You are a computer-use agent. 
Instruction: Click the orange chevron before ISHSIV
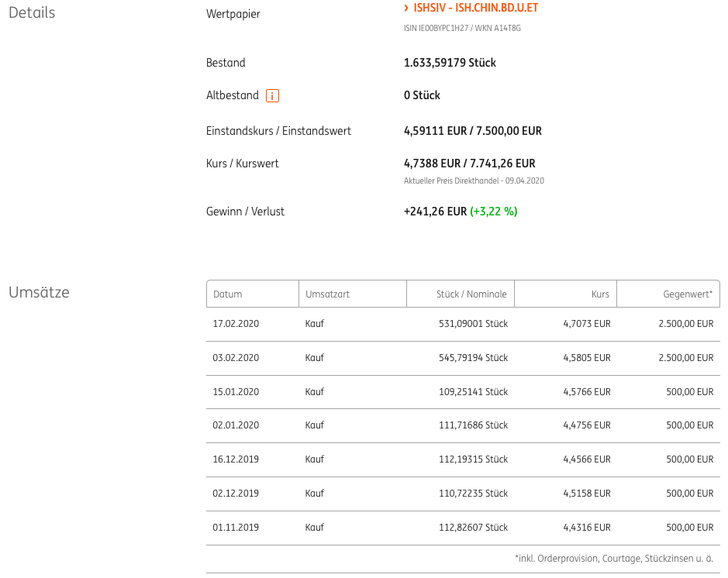[x=406, y=8]
